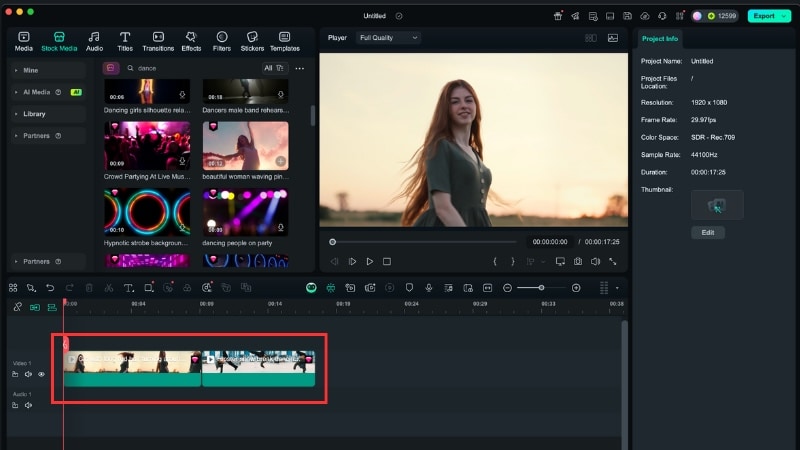Click the Export button
The image size is (800, 450).
click(x=765, y=16)
